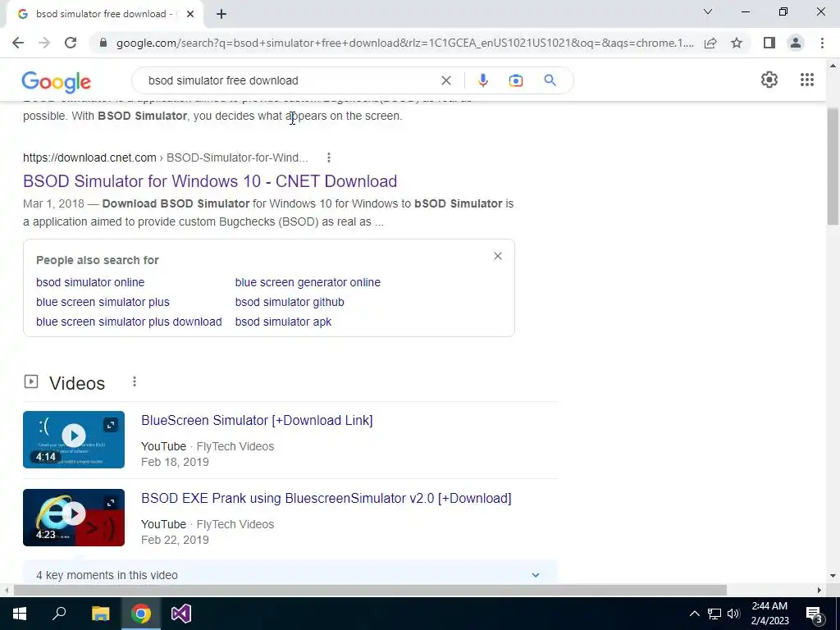
Task: Bookmark this page with the star icon
Action: tap(737, 43)
